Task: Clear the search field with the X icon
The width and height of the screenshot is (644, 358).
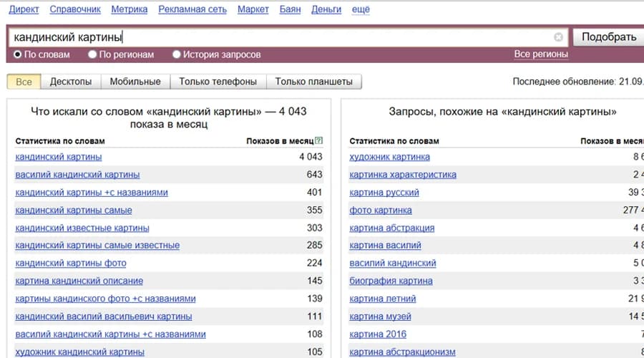Action: coord(558,37)
